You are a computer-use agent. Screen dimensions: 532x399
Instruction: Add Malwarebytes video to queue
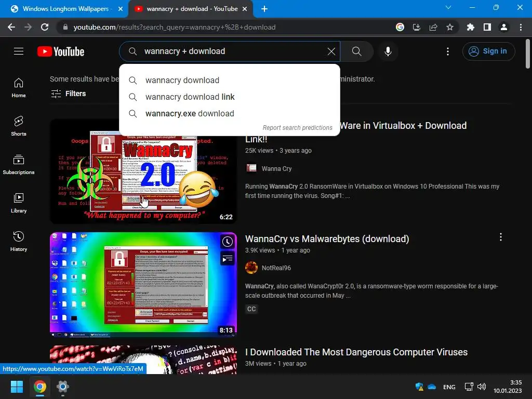tap(228, 259)
